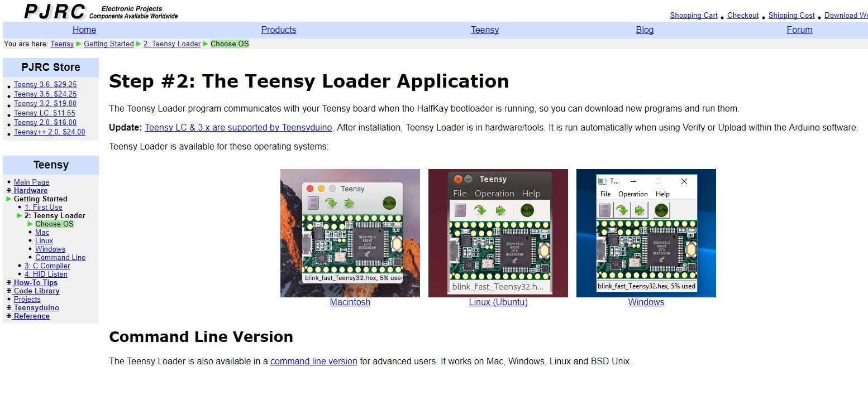Click Getting Started breadcrumb link
The height and width of the screenshot is (400, 868).
pos(109,44)
